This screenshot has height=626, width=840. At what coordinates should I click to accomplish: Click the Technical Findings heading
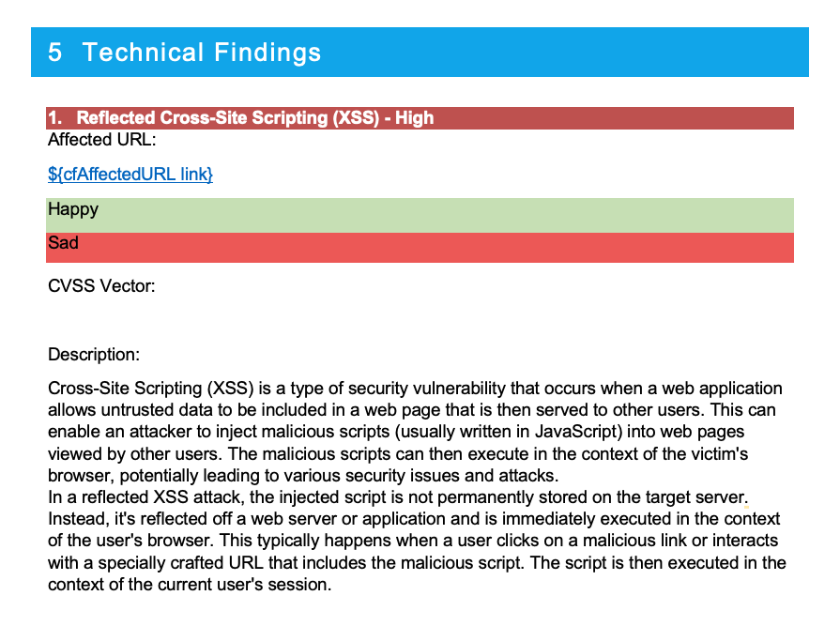click(x=202, y=53)
